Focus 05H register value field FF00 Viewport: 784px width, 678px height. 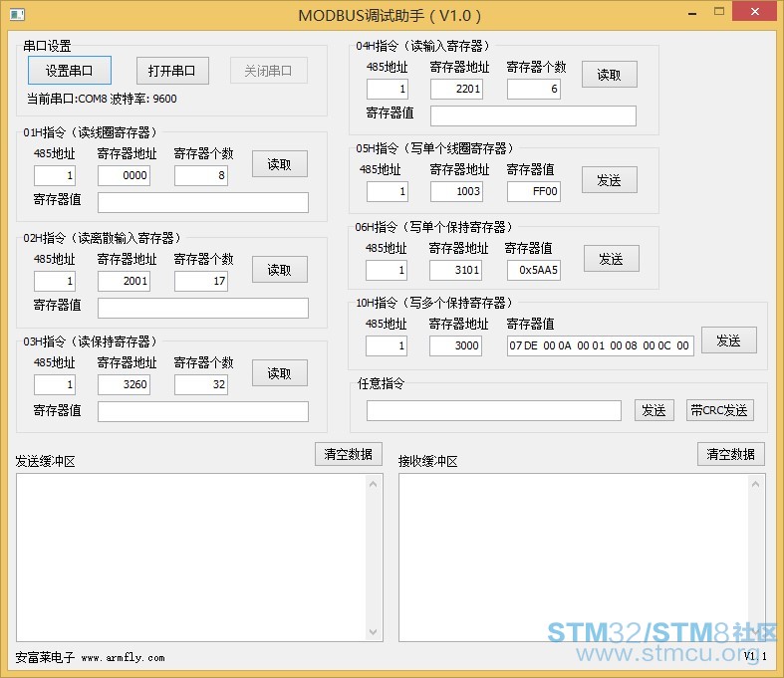pyautogui.click(x=534, y=191)
